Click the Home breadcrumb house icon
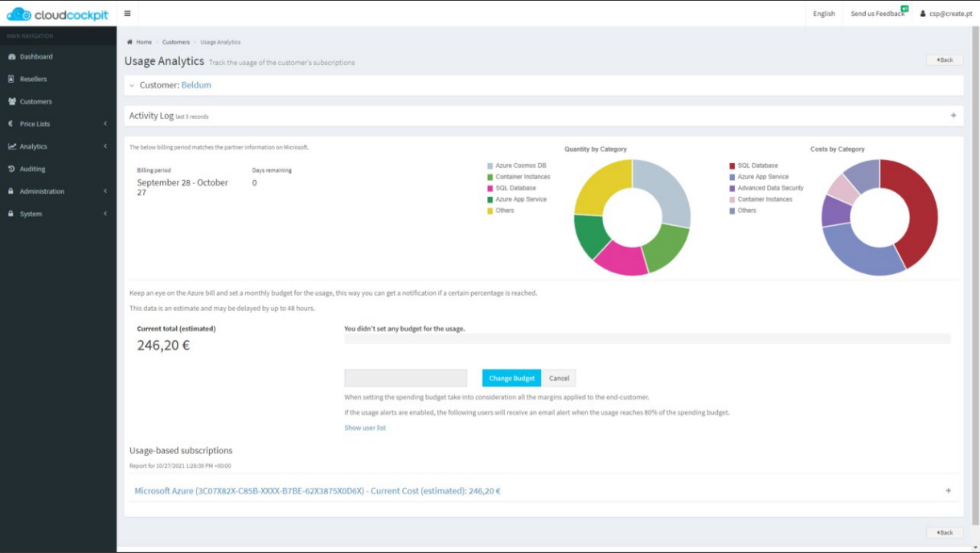The image size is (980, 553). click(x=129, y=42)
